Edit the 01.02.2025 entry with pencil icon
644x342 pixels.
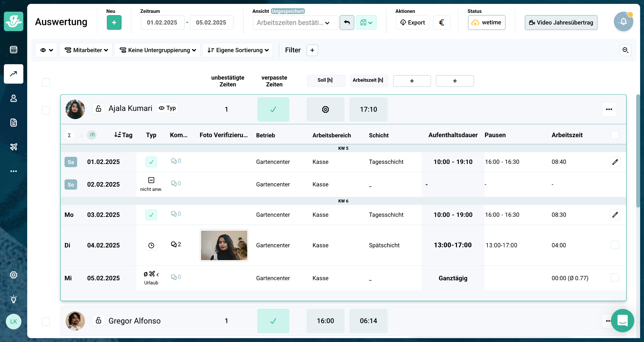point(615,162)
